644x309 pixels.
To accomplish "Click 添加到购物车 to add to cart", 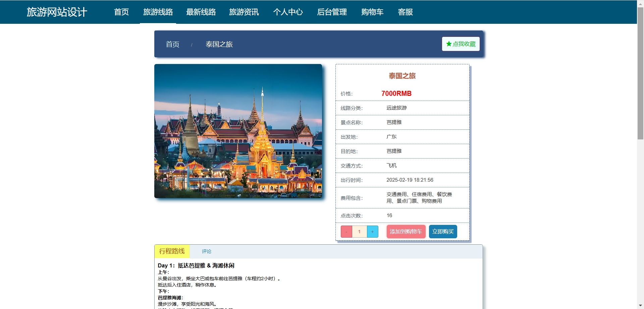I will [x=406, y=231].
